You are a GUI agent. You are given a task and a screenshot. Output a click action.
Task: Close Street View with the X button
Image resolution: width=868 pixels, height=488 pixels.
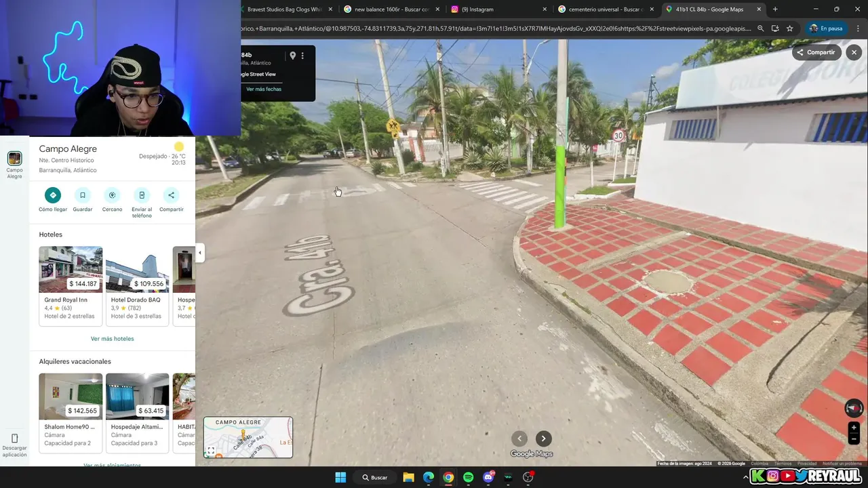click(x=854, y=52)
